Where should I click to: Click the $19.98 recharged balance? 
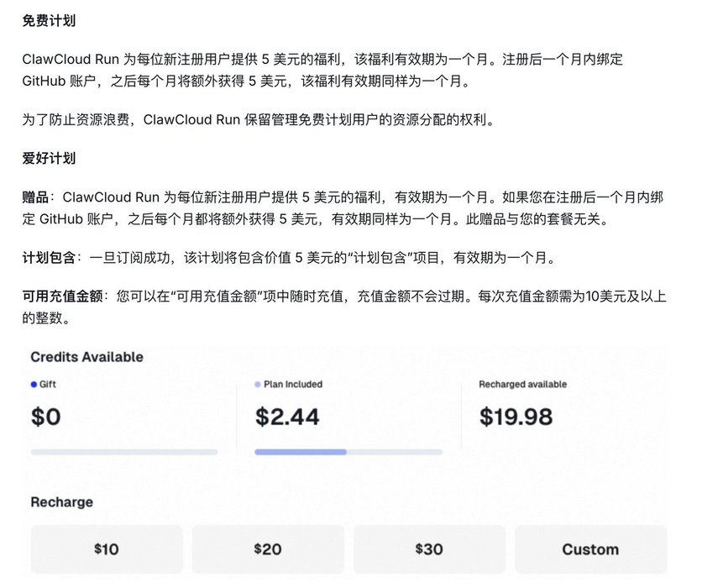[x=516, y=417]
